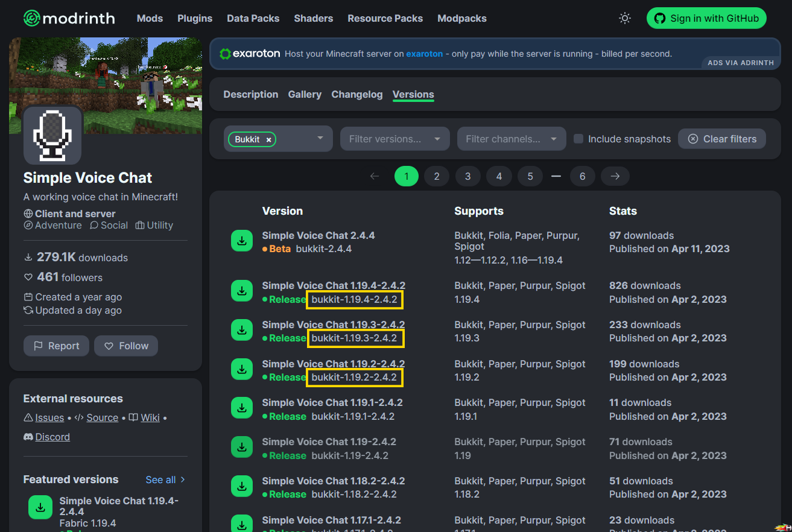Click ADS VIA ADRINTH label
792x532 pixels.
pos(740,63)
